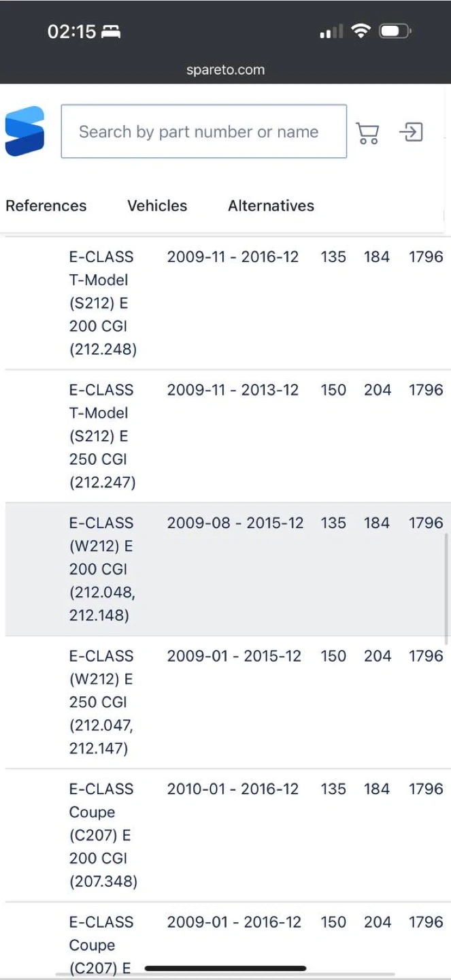This screenshot has width=451, height=980.
Task: Open the Alternatives tab
Action: [271, 206]
